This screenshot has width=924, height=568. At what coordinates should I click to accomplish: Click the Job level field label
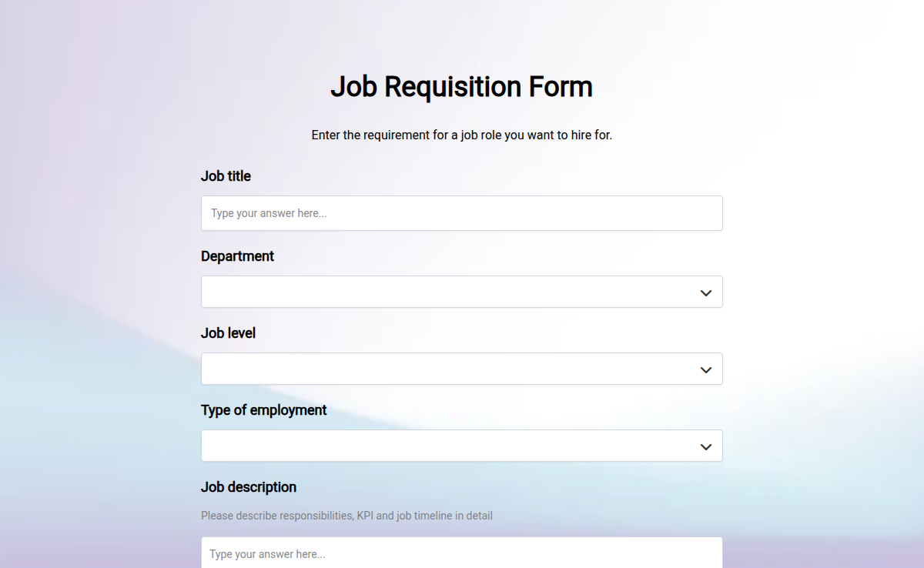pos(228,333)
